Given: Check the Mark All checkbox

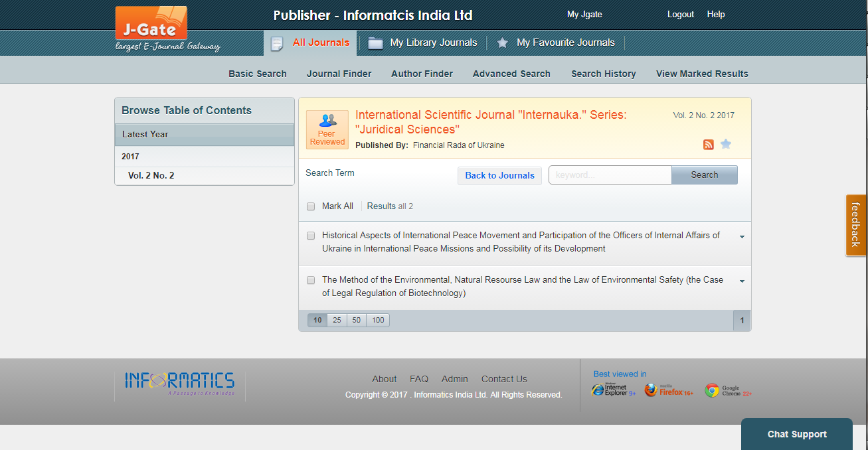Looking at the screenshot, I should (x=311, y=206).
